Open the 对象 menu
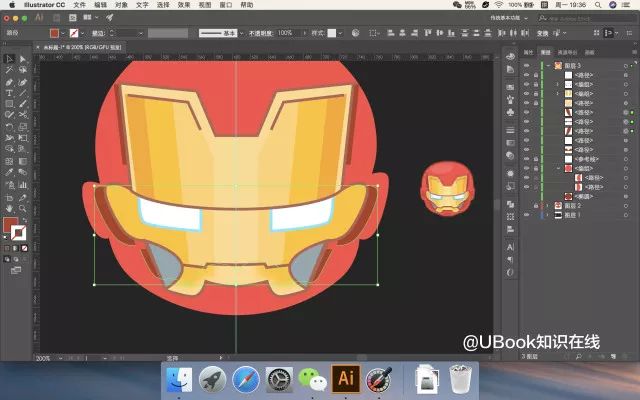Screen dimensions: 640x400 click(121, 5)
